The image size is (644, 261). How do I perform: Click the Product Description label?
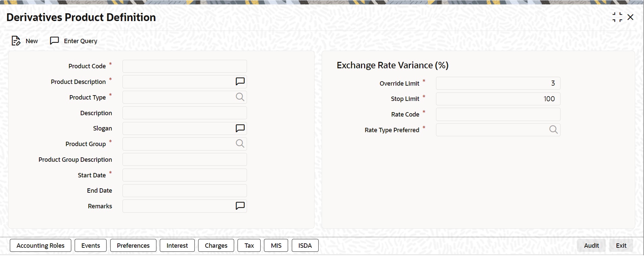(x=78, y=82)
